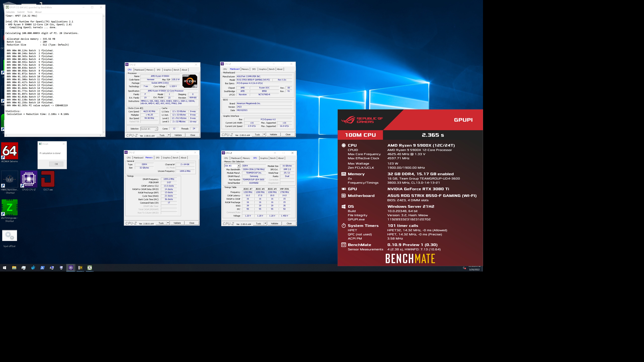Run the hpet off.bat file
The width and height of the screenshot is (644, 362).
(10, 239)
